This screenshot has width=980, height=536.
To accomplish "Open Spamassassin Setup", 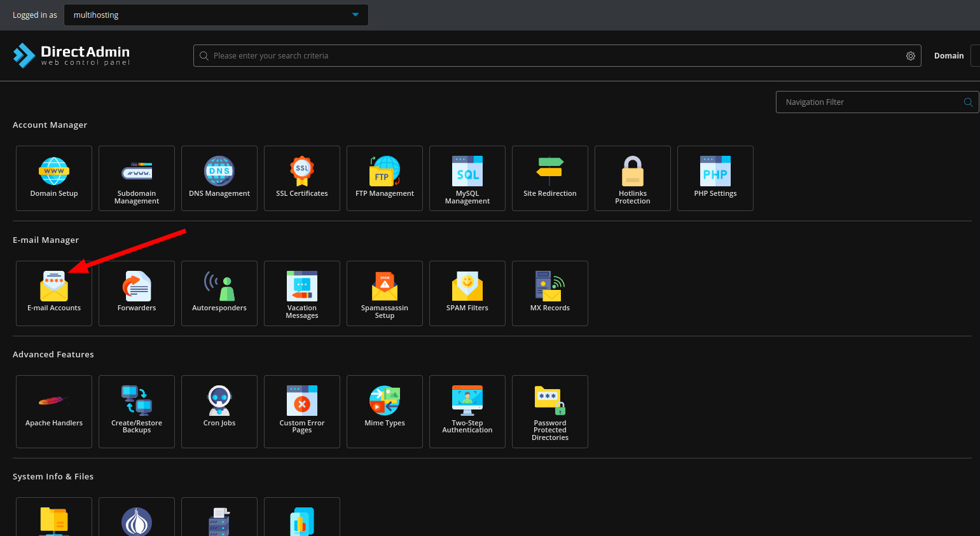I will pos(385,293).
